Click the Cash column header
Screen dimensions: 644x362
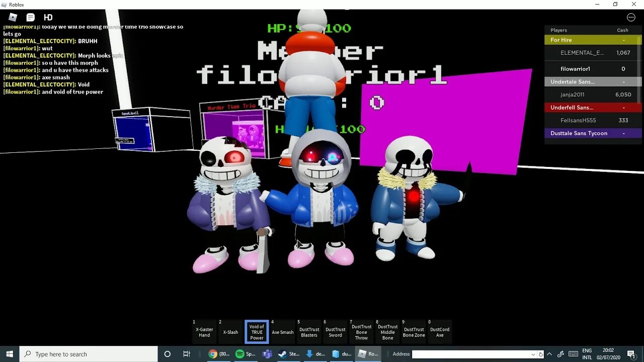point(622,30)
